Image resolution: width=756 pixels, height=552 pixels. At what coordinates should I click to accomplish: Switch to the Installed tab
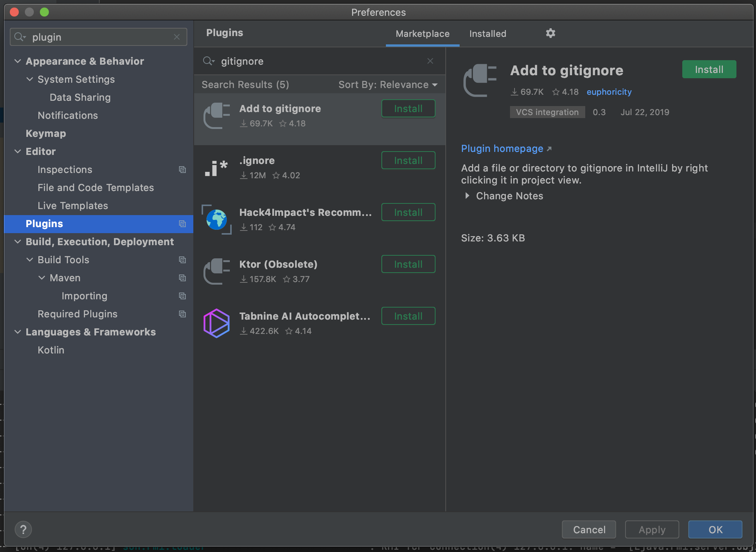pos(487,34)
